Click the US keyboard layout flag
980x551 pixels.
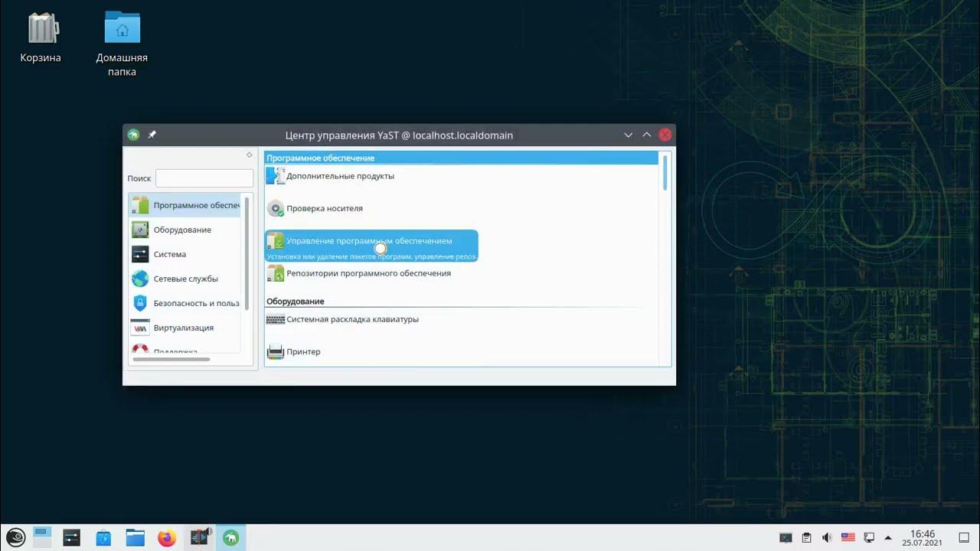pyautogui.click(x=848, y=537)
